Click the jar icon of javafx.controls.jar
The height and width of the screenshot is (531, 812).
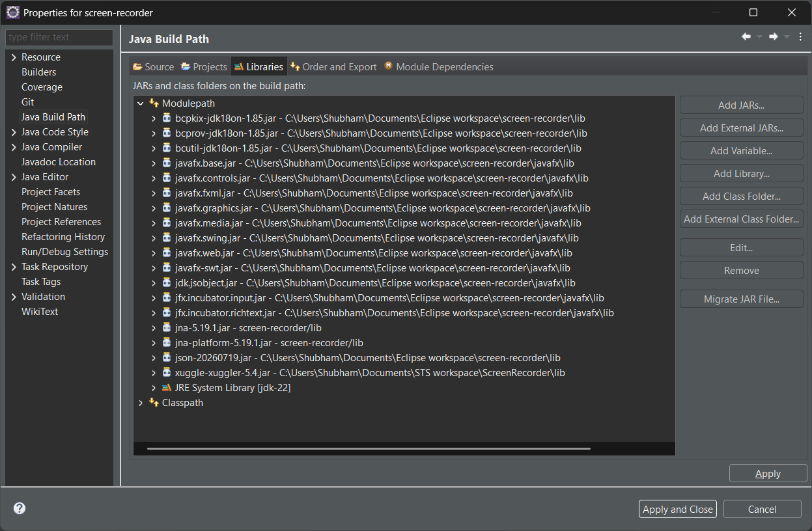(x=167, y=178)
